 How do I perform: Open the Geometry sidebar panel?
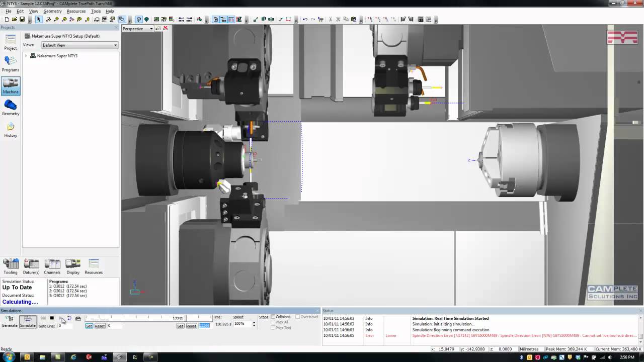[x=11, y=108]
